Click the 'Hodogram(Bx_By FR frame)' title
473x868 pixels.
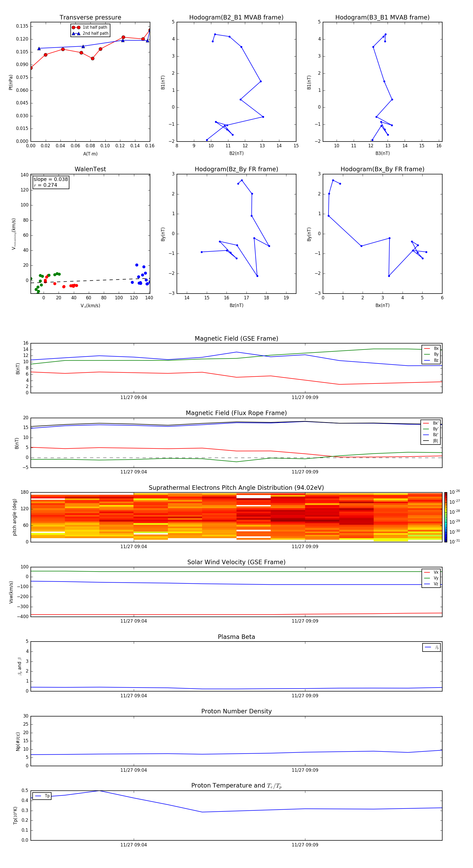(382, 169)
